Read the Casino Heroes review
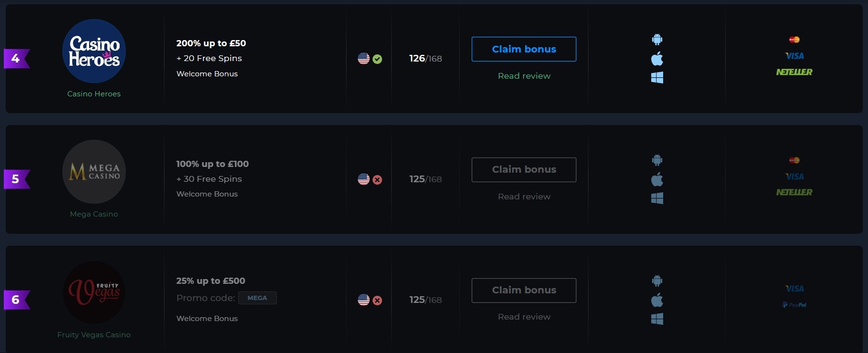This screenshot has width=868, height=353. (x=524, y=76)
